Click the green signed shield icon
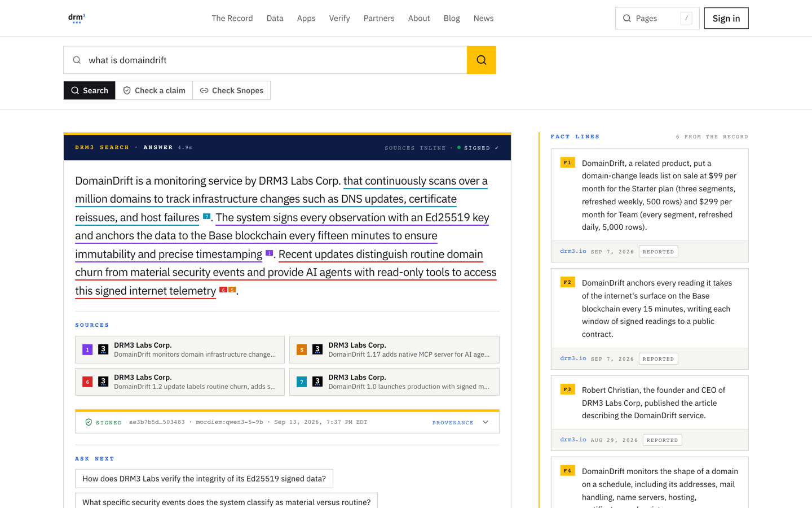Viewport: 812px width, 508px height. 89,422
